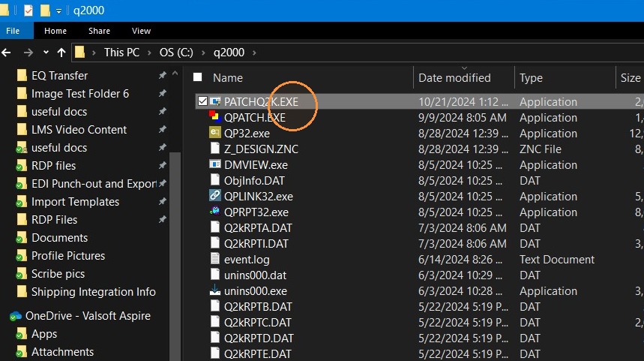Expand the chevron after q2000 in path
The height and width of the screenshot is (361, 644).
click(x=254, y=53)
